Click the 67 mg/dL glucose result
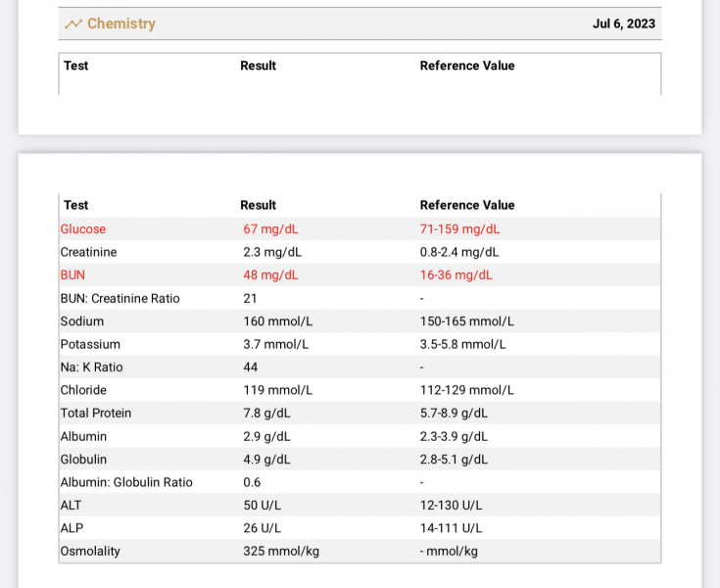Image resolution: width=720 pixels, height=588 pixels. click(x=270, y=229)
